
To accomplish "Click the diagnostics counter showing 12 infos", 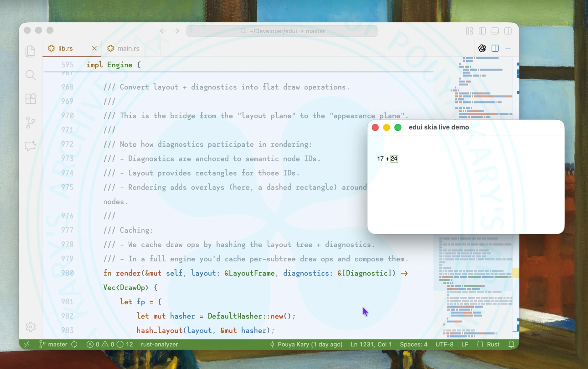I will (125, 344).
